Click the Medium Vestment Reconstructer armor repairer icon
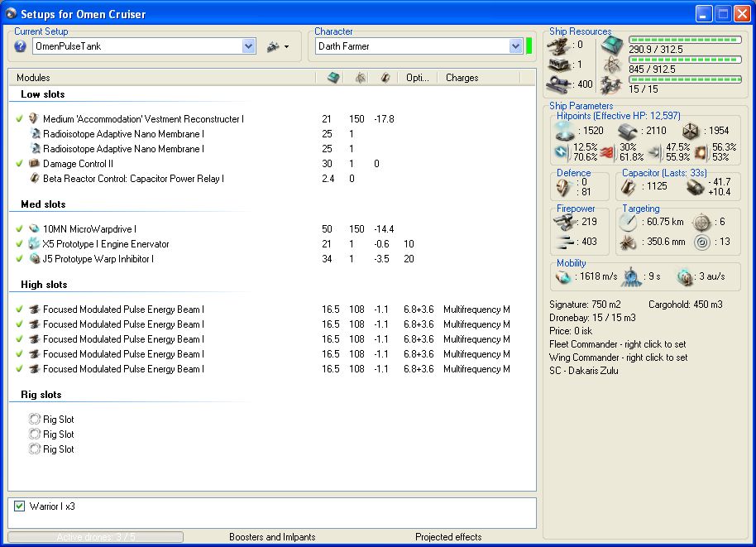Image resolution: width=756 pixels, height=547 pixels. click(34, 119)
